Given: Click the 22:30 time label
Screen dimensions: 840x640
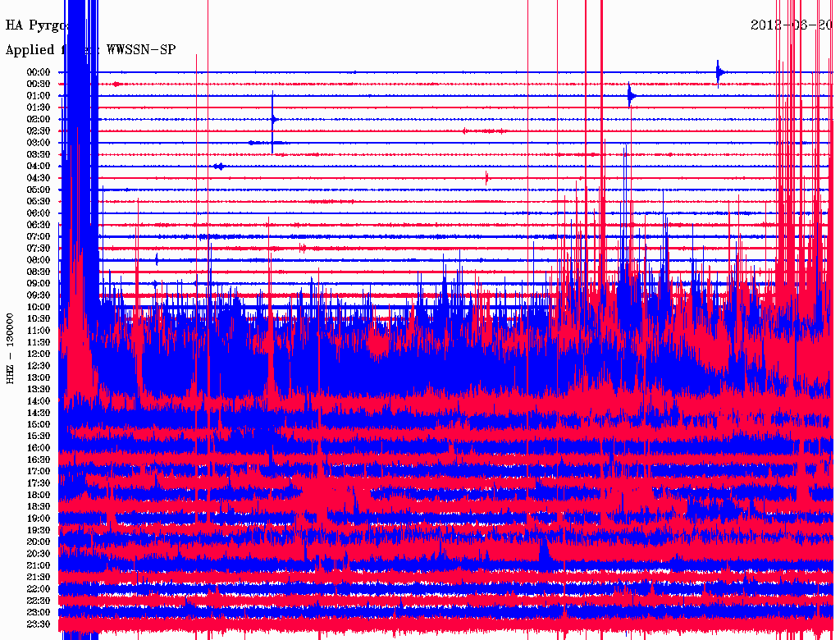Looking at the screenshot, I should tap(39, 601).
